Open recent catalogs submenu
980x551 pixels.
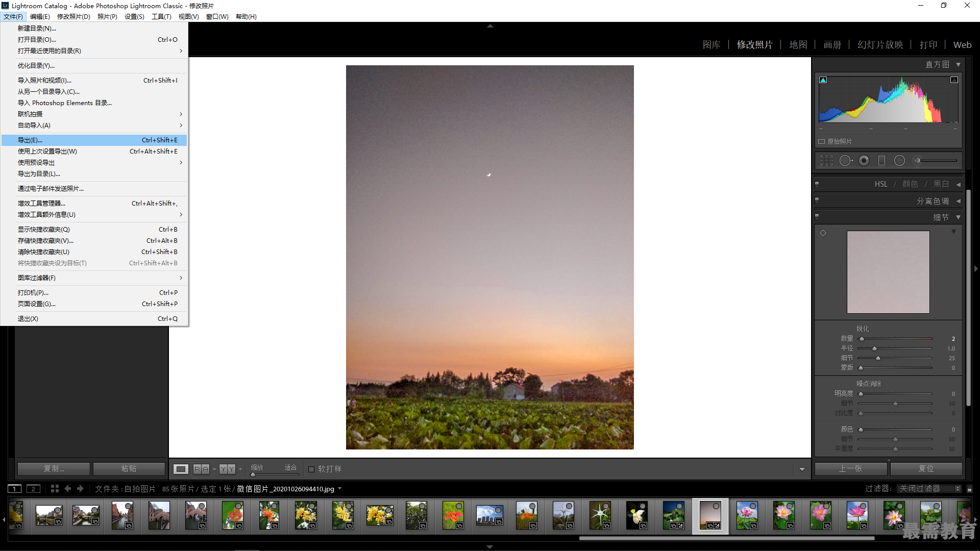(94, 51)
